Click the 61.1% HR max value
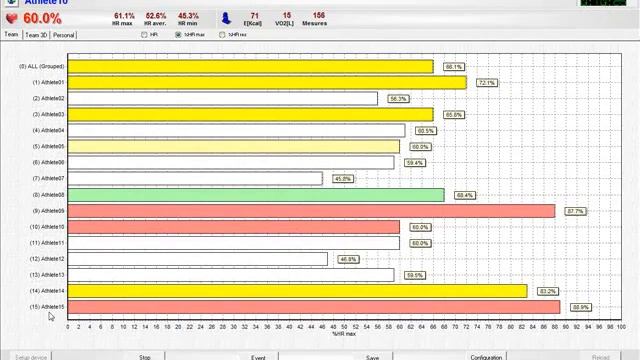640x360 pixels. tap(124, 16)
